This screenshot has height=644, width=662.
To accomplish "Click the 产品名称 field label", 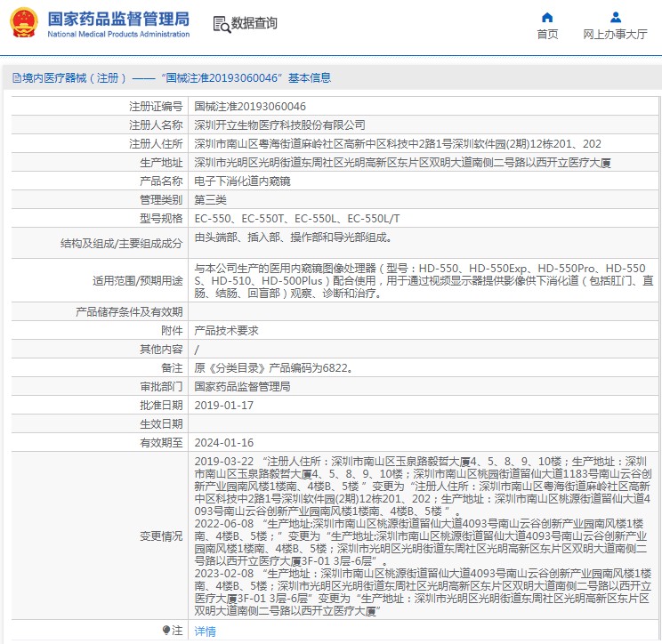I will 161,181.
